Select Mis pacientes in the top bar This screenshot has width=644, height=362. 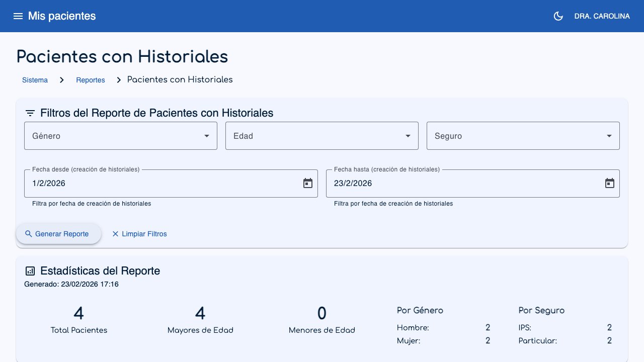point(61,16)
